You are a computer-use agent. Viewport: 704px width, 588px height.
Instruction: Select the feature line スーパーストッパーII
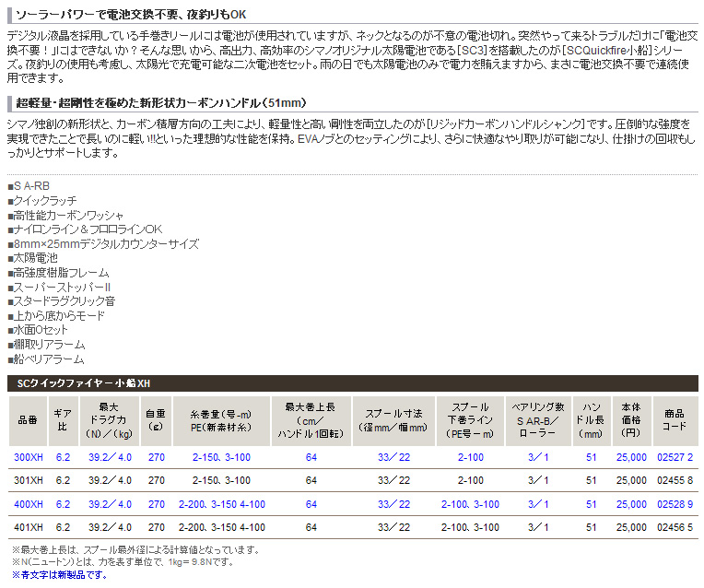click(x=59, y=287)
